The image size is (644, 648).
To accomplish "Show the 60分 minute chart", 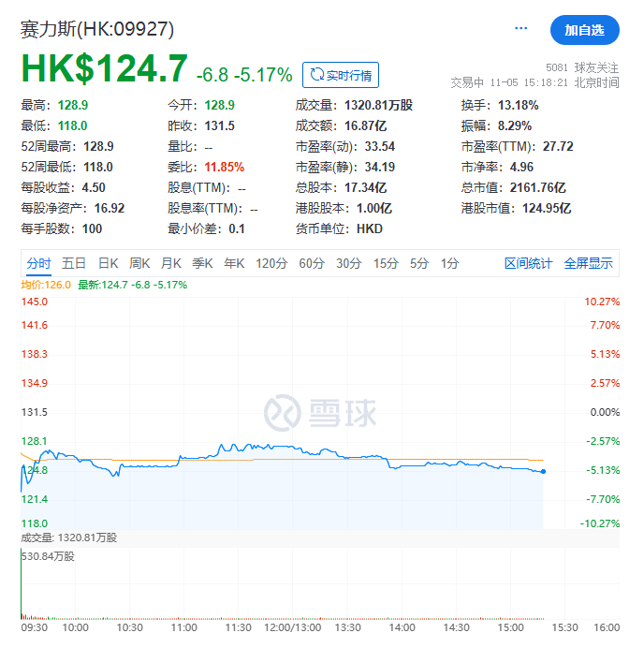I will click(312, 264).
